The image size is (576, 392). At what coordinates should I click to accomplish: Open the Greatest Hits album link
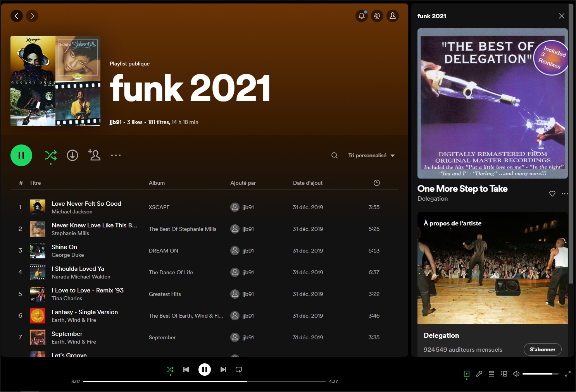coord(165,294)
